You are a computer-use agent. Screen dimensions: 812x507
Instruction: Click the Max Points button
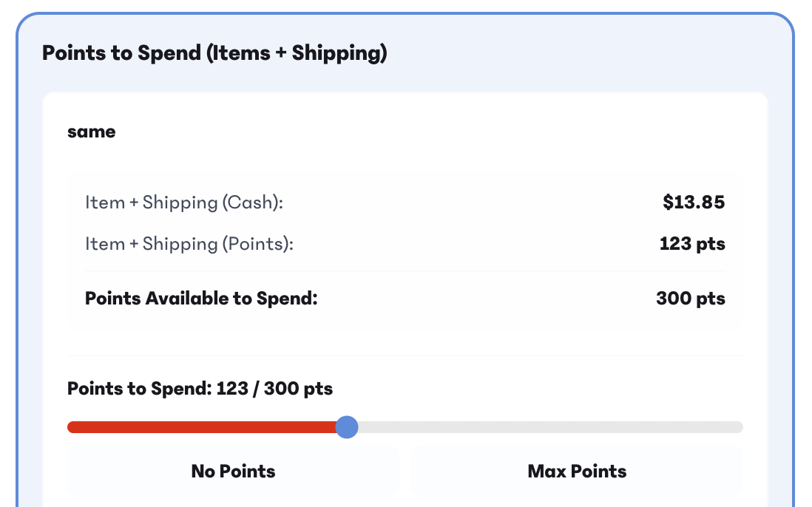577,472
